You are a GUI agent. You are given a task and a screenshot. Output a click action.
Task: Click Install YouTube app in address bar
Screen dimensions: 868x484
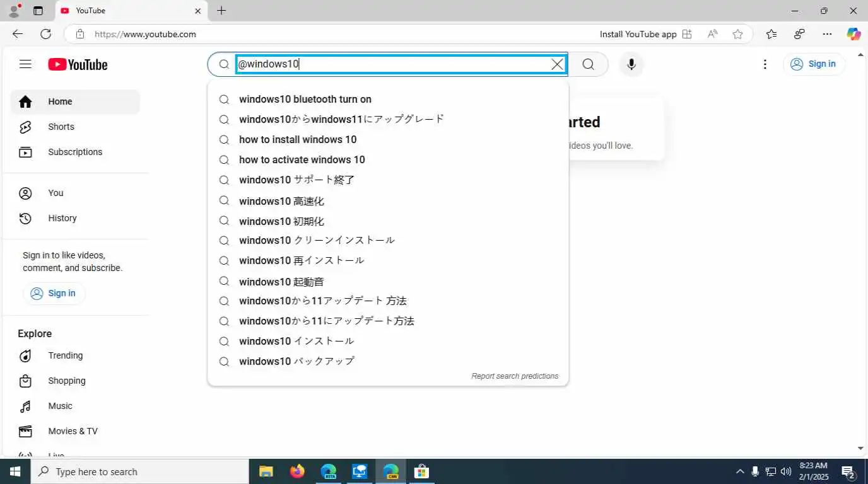coord(645,34)
